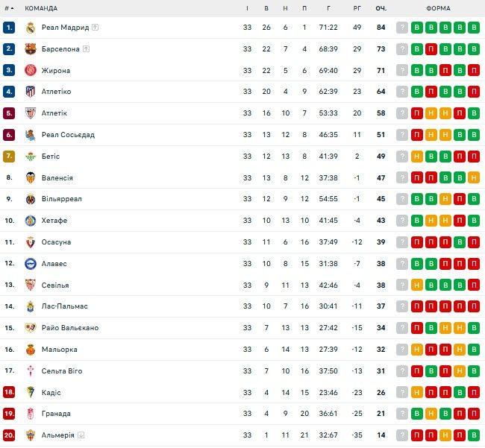
Task: Open the Севілья team link
Action: [x=55, y=285]
